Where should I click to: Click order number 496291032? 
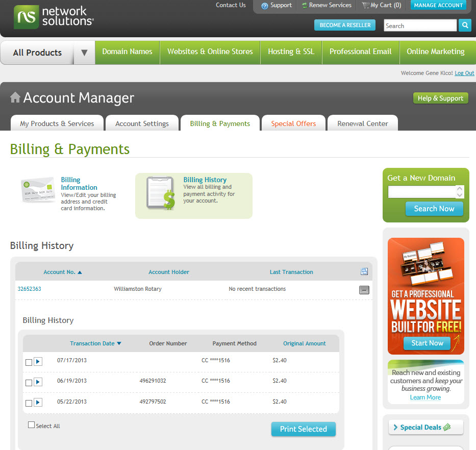tap(153, 381)
